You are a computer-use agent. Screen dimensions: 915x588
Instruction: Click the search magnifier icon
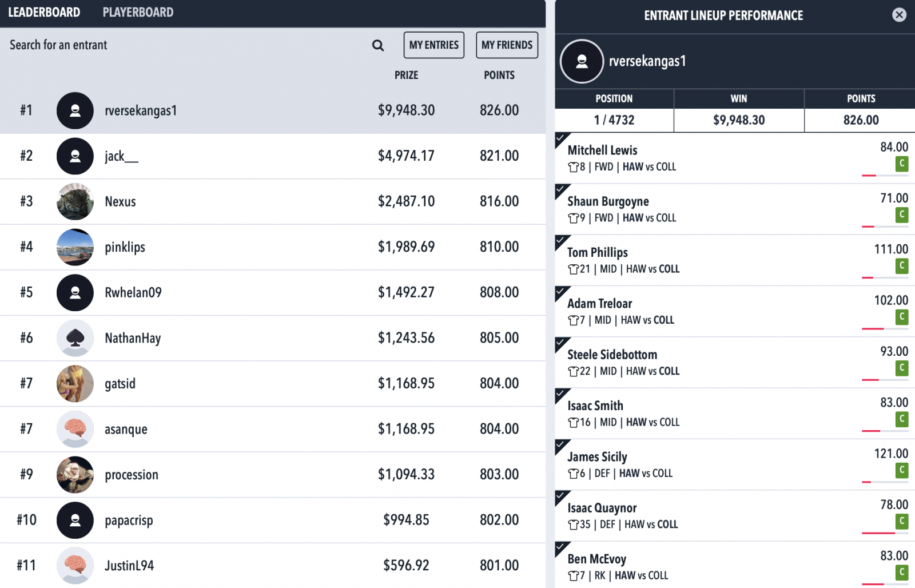tap(378, 45)
